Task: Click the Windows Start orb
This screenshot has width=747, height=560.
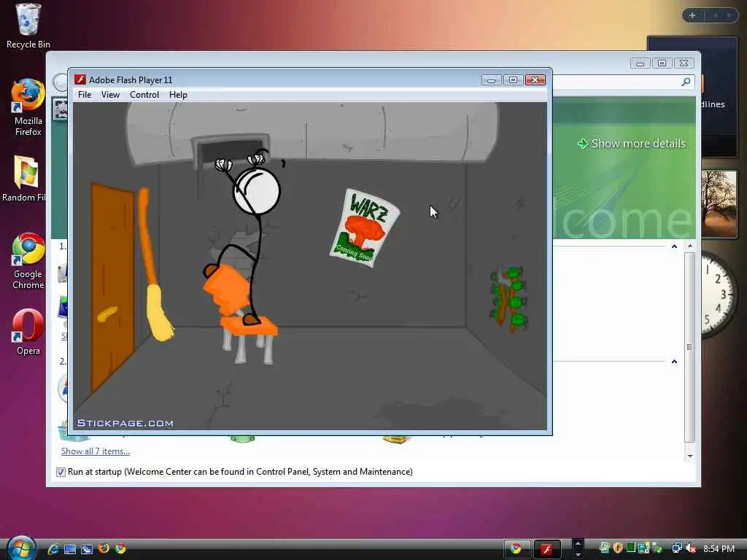Action: [21, 548]
